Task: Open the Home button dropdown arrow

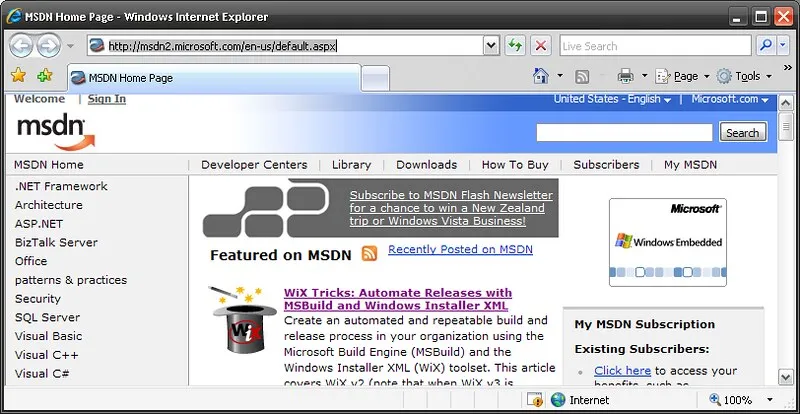Action: pyautogui.click(x=560, y=76)
